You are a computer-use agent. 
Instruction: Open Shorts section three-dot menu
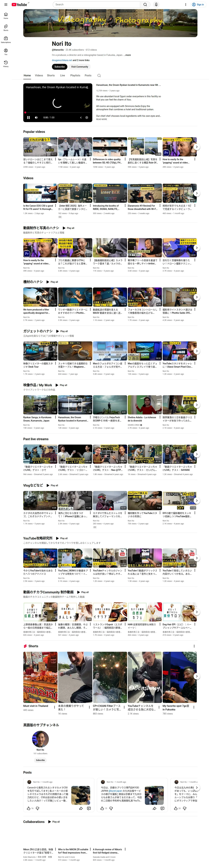194,646
